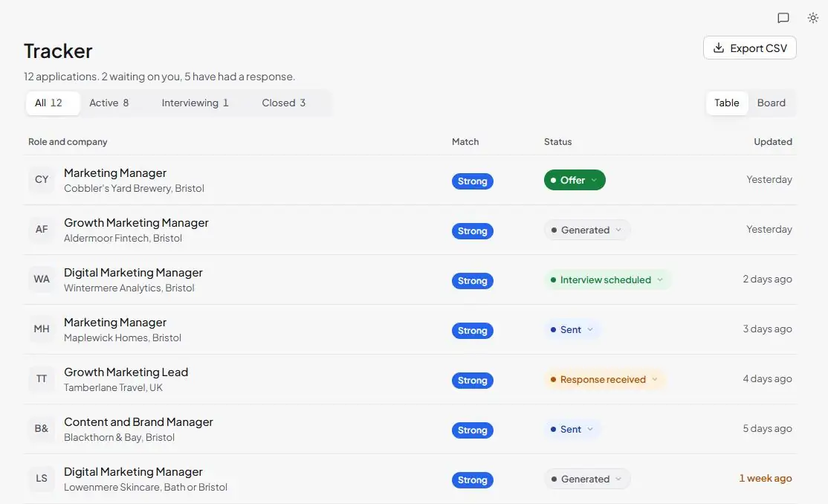This screenshot has width=828, height=504.
Task: Click the Role and company column header
Action: [68, 141]
